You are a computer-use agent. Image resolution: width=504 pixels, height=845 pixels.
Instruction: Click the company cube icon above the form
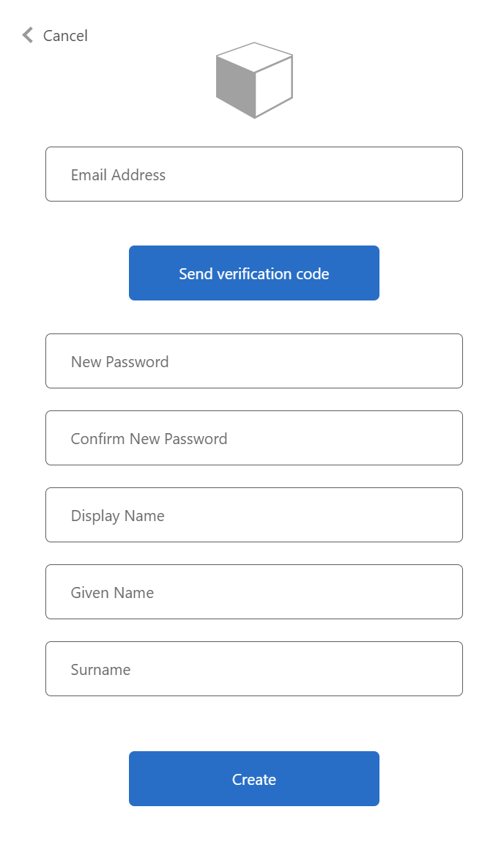tap(254, 81)
